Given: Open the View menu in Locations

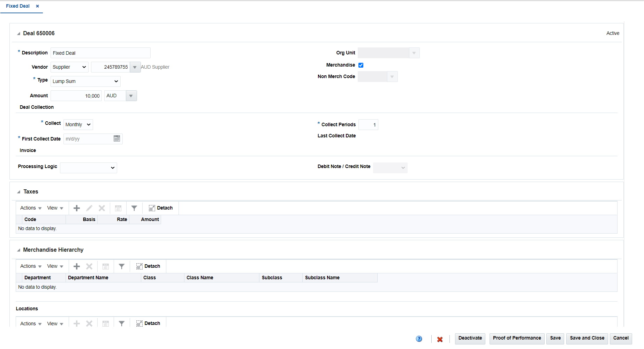Looking at the screenshot, I should [55, 324].
